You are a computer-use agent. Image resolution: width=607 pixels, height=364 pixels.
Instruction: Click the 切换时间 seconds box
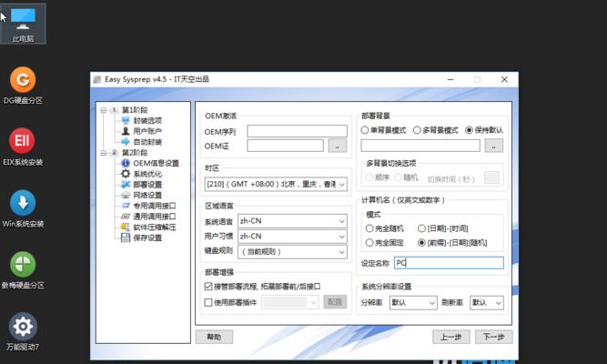pos(491,178)
